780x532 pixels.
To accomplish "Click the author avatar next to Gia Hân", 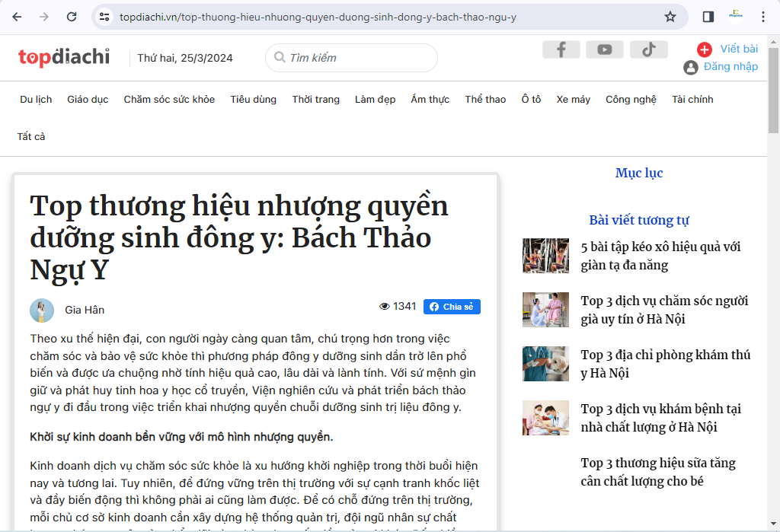I will tap(42, 310).
